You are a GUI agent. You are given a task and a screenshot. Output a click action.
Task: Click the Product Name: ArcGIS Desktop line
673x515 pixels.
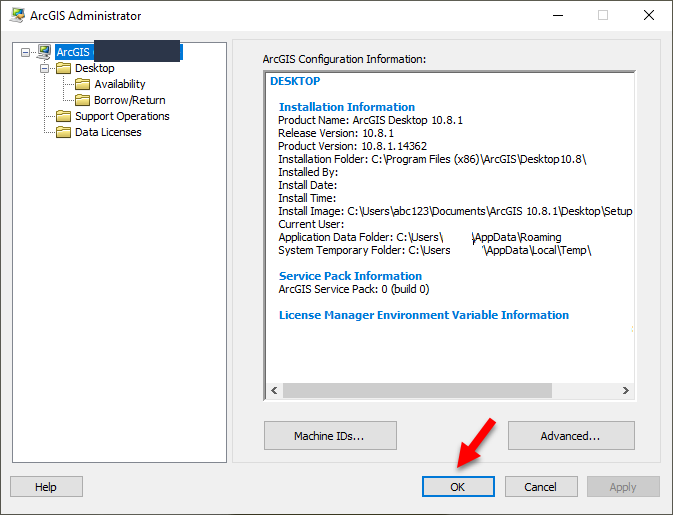(370, 120)
